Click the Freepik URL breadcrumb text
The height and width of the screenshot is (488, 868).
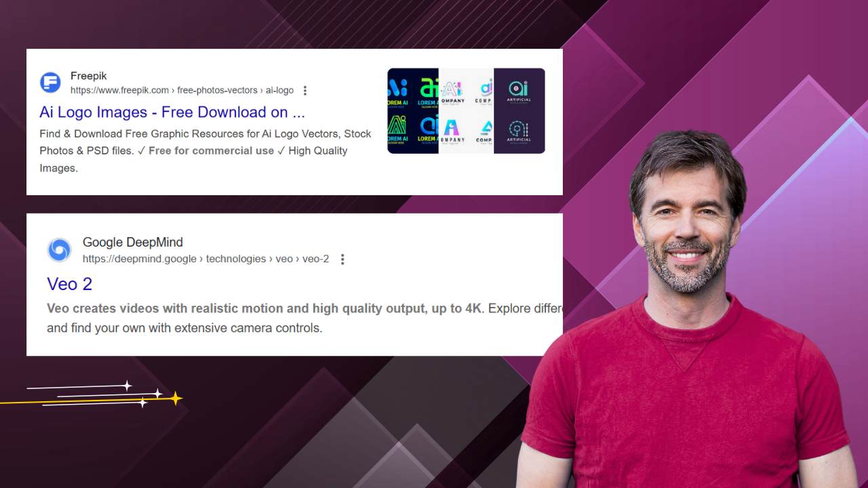pos(182,90)
